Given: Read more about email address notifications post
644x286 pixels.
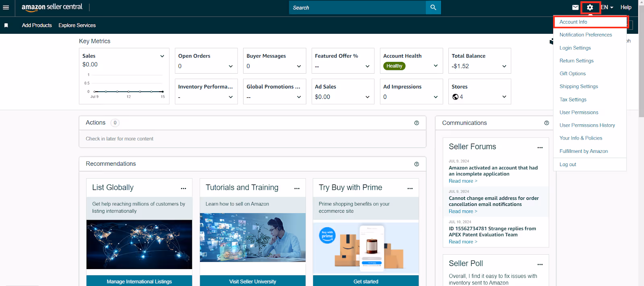Looking at the screenshot, I should tap(463, 212).
